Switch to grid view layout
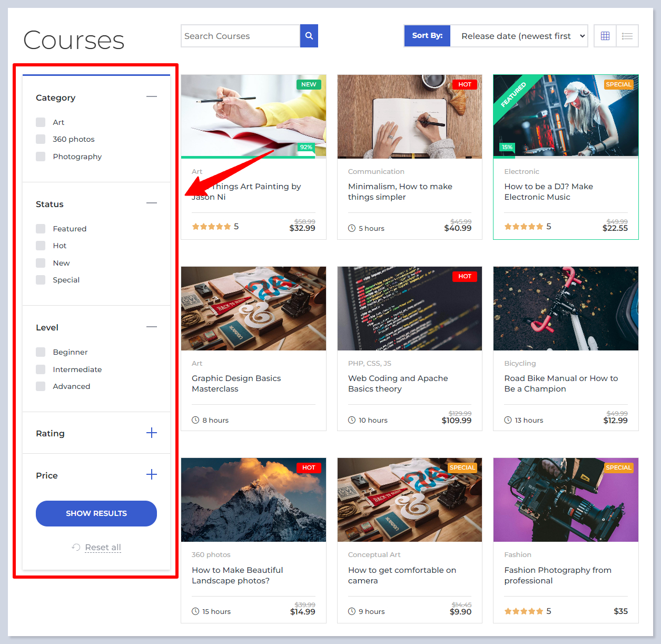 [x=605, y=36]
